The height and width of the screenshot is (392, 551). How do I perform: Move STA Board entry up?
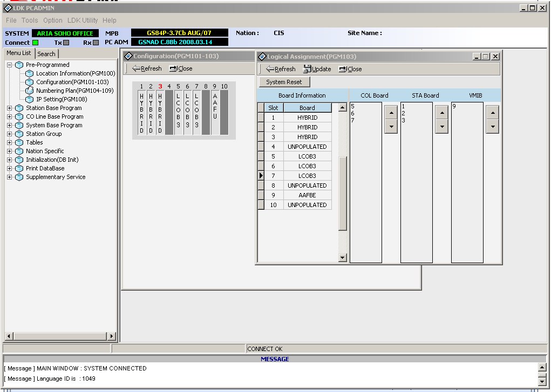pyautogui.click(x=441, y=113)
